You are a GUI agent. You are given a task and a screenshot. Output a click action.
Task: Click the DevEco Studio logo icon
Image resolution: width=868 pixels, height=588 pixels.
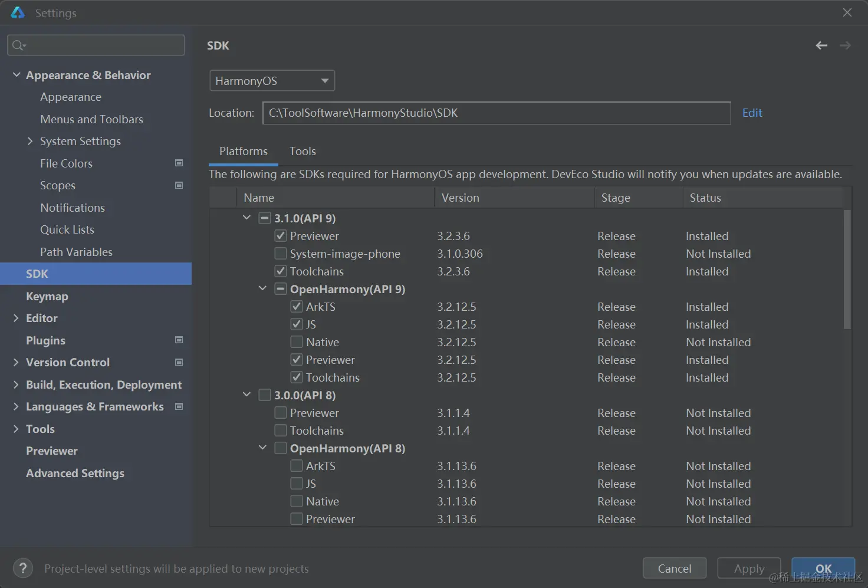click(x=18, y=12)
